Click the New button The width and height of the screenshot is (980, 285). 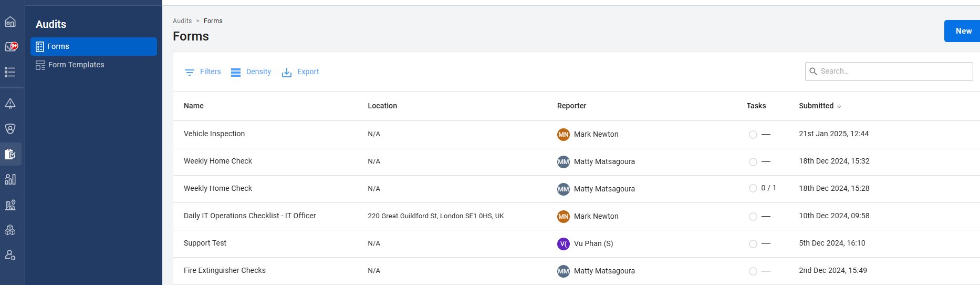click(x=962, y=31)
